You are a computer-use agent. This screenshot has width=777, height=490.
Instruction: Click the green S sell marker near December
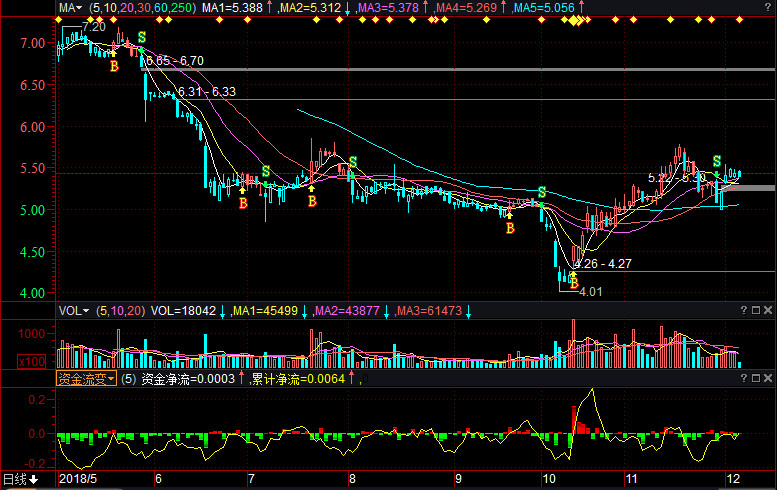click(x=716, y=161)
